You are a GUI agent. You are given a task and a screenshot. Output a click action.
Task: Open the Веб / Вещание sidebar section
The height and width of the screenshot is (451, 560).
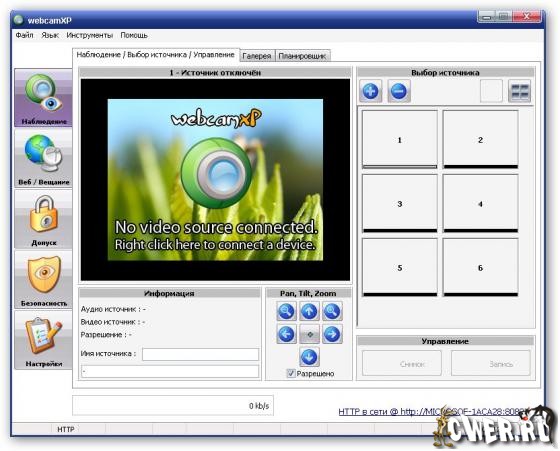pyautogui.click(x=43, y=159)
